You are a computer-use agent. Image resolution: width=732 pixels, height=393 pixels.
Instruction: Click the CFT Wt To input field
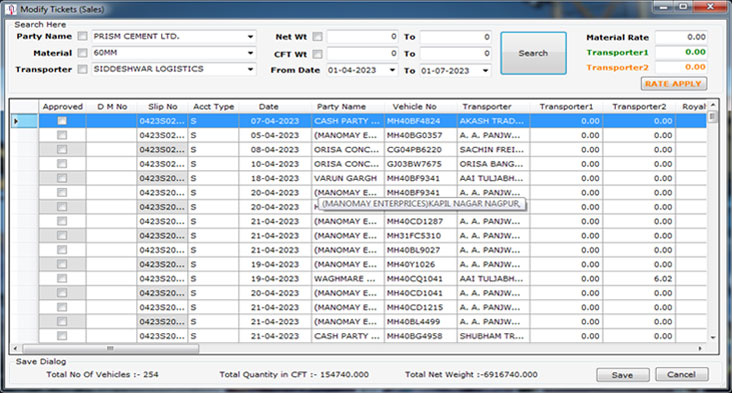click(456, 54)
